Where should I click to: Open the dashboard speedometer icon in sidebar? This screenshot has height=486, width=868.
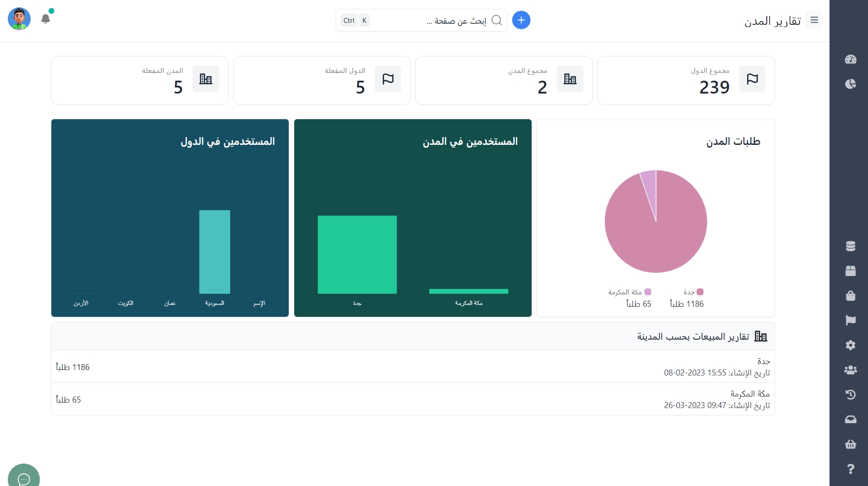tap(850, 59)
